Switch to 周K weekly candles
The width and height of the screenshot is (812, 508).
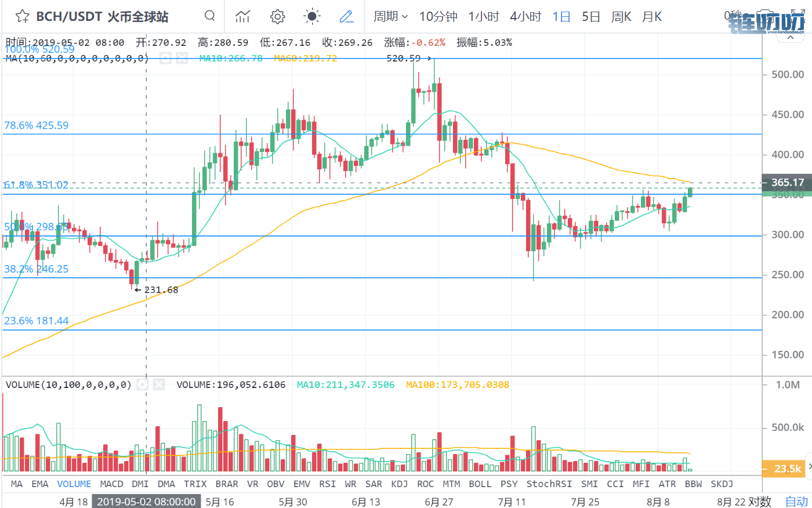point(621,16)
